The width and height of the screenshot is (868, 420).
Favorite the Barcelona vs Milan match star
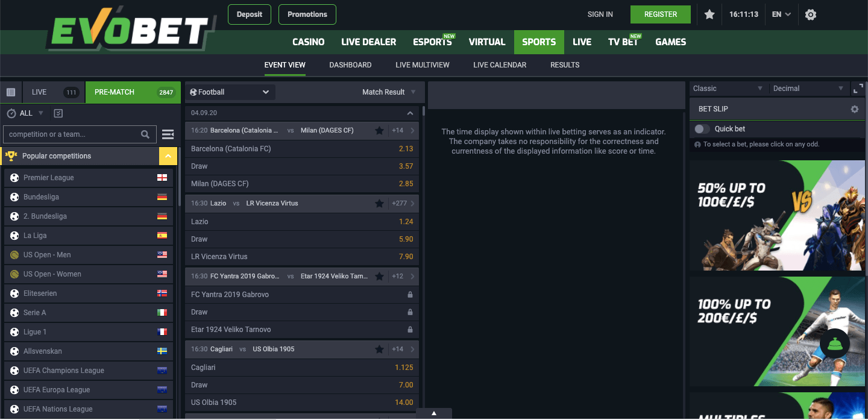click(x=379, y=130)
